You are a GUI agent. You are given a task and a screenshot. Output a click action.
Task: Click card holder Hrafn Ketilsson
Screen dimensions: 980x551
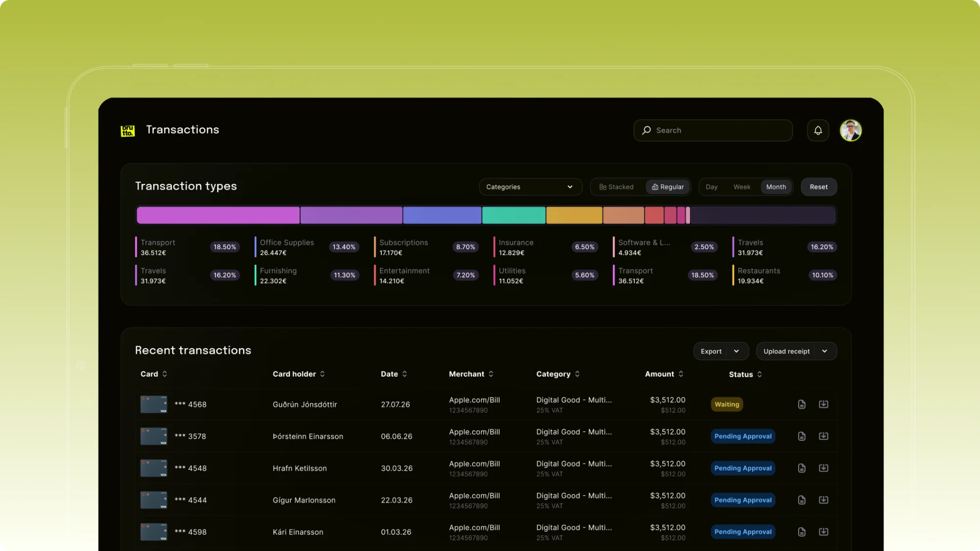point(299,468)
